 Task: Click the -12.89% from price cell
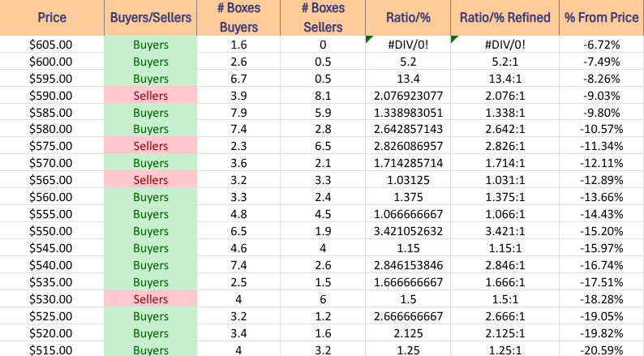601,181
